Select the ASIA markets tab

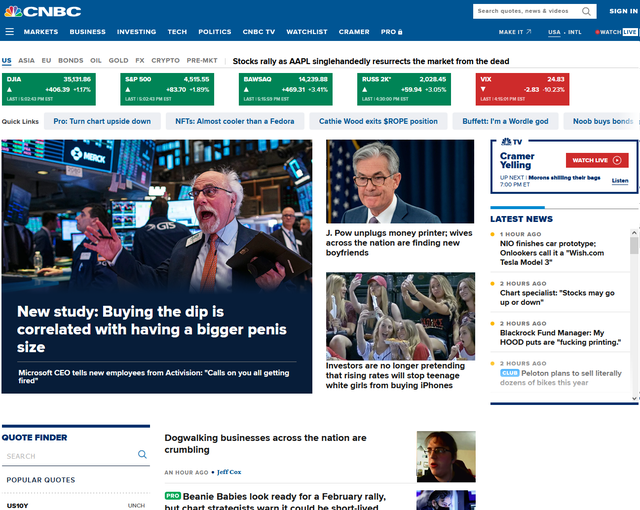[27, 60]
